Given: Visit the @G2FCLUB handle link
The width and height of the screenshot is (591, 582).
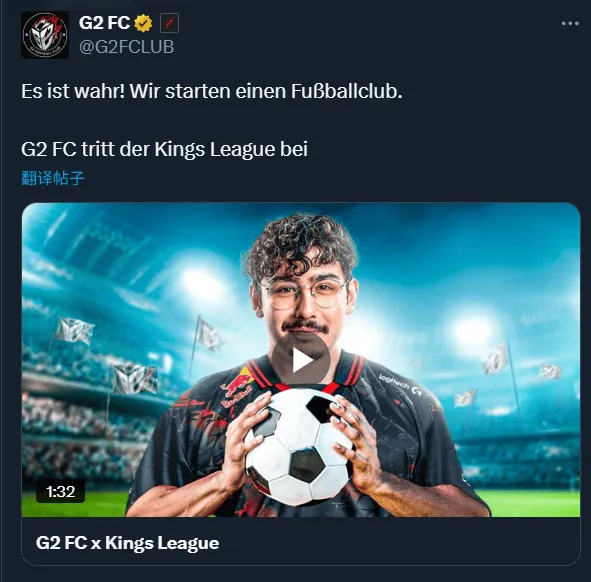Looking at the screenshot, I should (126, 47).
